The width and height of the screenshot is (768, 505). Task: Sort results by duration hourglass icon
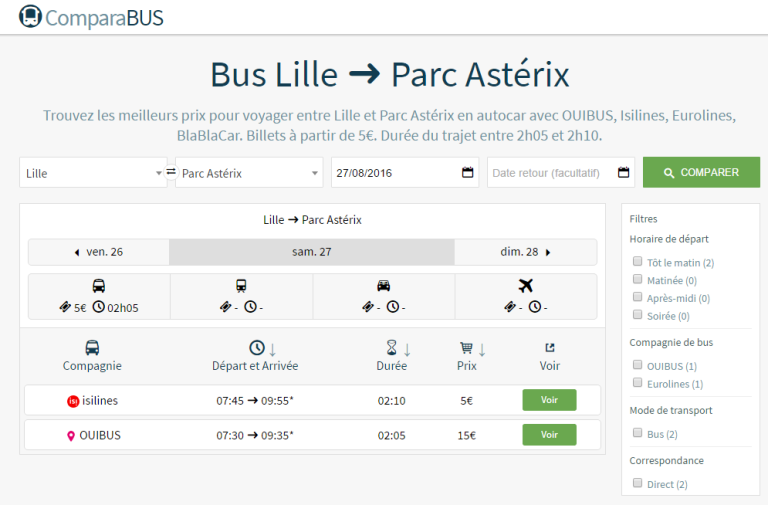[393, 348]
